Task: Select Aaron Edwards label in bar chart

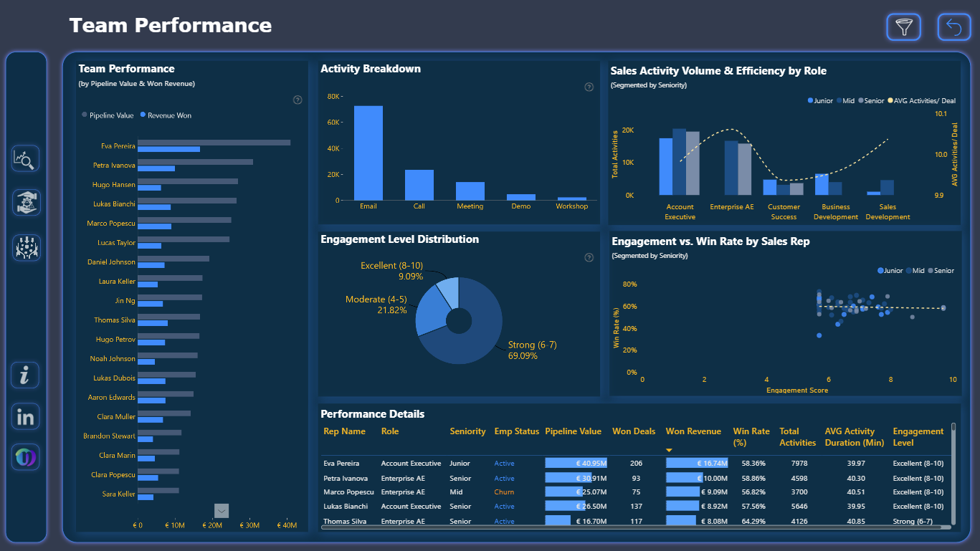Action: coord(111,398)
